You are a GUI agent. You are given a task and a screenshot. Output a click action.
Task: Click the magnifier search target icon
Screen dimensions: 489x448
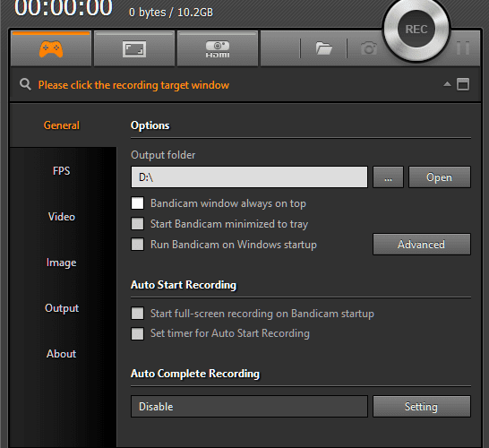pyautogui.click(x=25, y=84)
